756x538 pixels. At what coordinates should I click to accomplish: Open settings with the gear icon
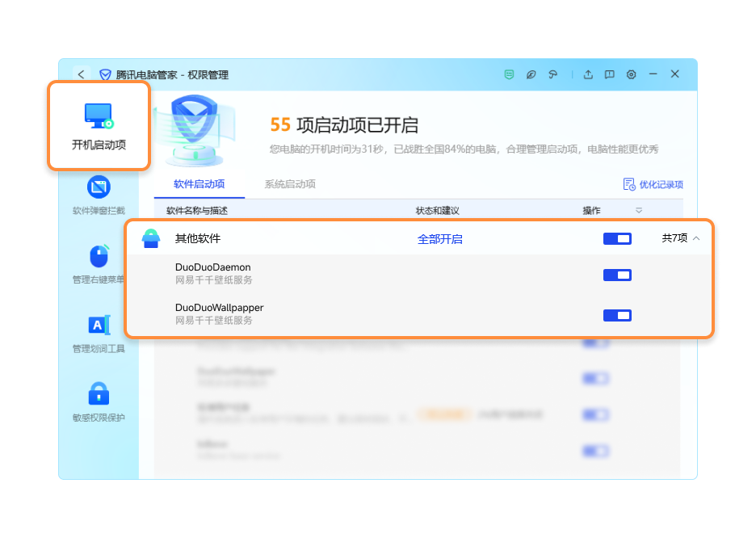point(631,74)
